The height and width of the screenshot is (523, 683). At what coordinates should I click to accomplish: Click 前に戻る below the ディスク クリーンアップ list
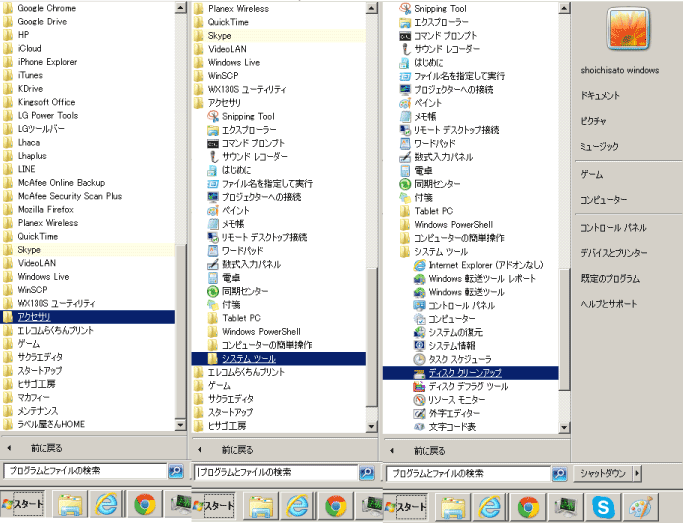(429, 451)
